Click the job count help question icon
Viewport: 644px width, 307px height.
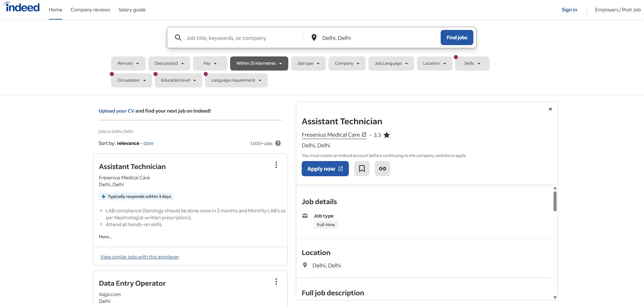pyautogui.click(x=278, y=143)
